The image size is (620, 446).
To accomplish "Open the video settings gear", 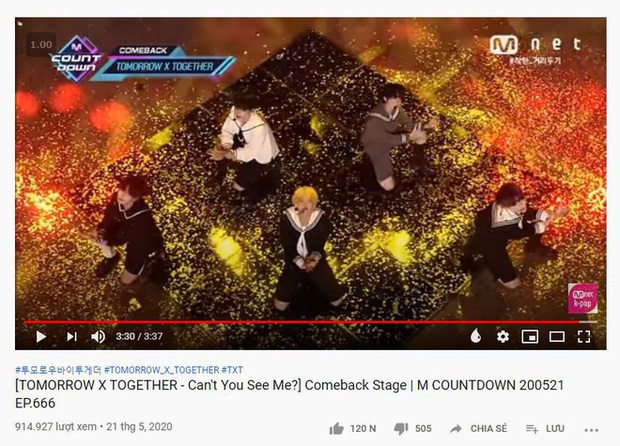I will (x=503, y=336).
